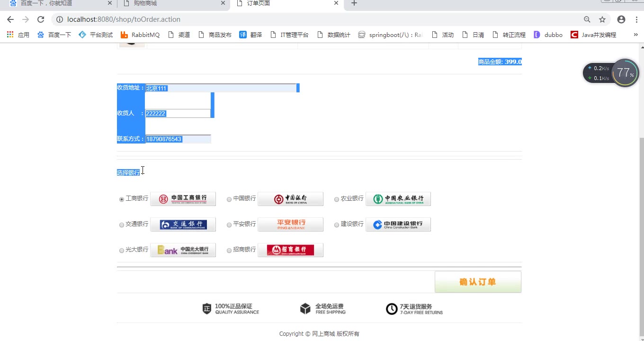Click the page's vertical scrollbar thumb
The height and width of the screenshot is (341, 644).
(642, 237)
